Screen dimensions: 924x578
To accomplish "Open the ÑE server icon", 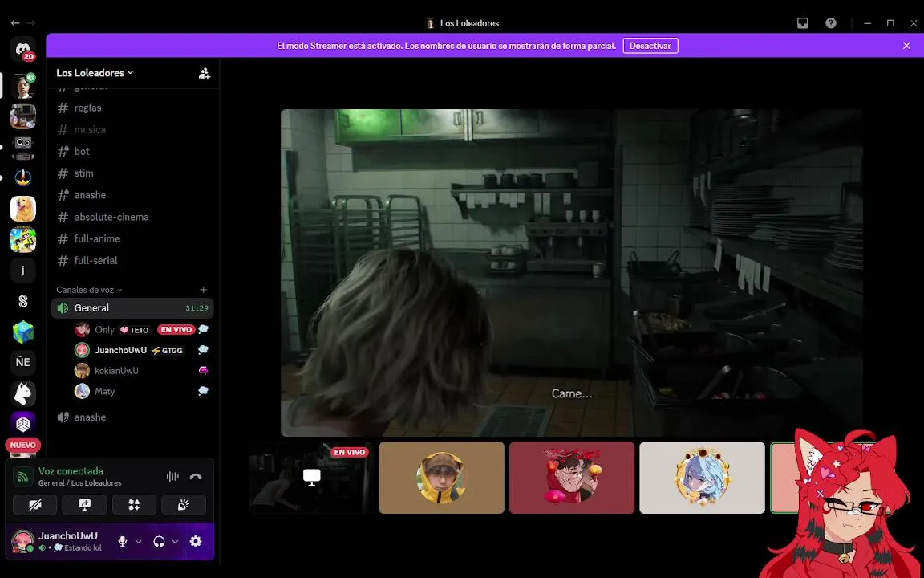I will click(23, 362).
